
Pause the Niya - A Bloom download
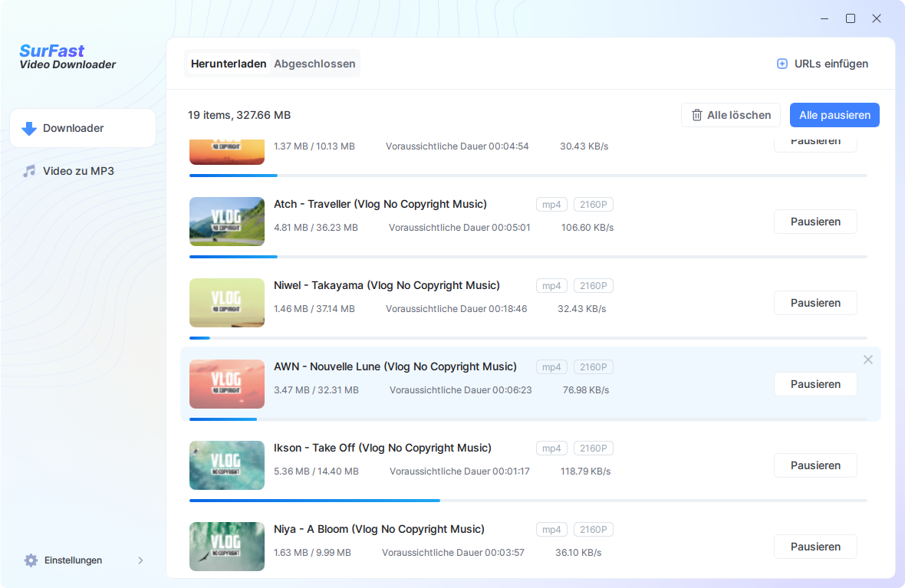click(x=814, y=547)
